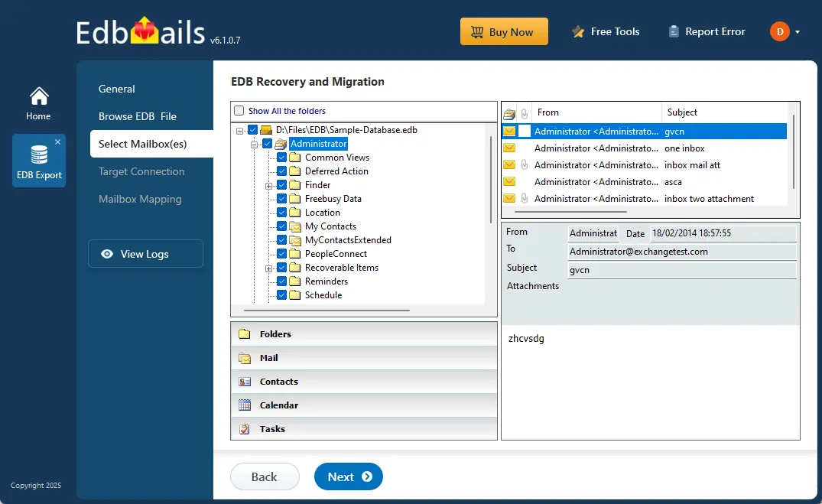Click the shopping cart Buy Now button
822x504 pixels.
click(504, 31)
